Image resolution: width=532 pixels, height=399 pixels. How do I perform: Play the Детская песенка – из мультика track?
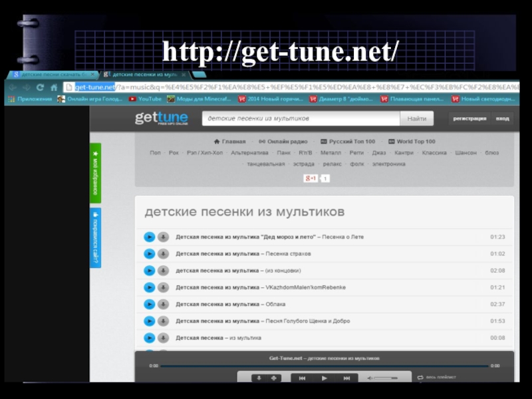[149, 338]
